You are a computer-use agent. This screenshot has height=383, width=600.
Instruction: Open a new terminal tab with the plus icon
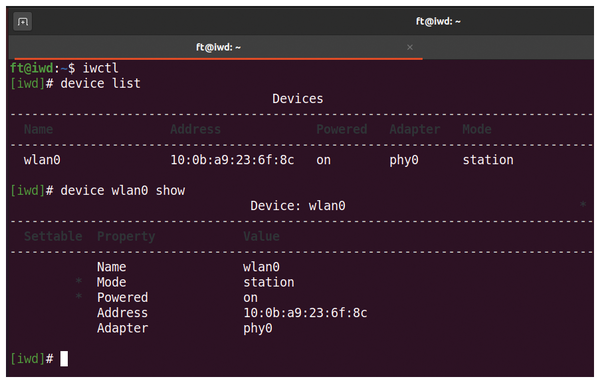[x=23, y=21]
